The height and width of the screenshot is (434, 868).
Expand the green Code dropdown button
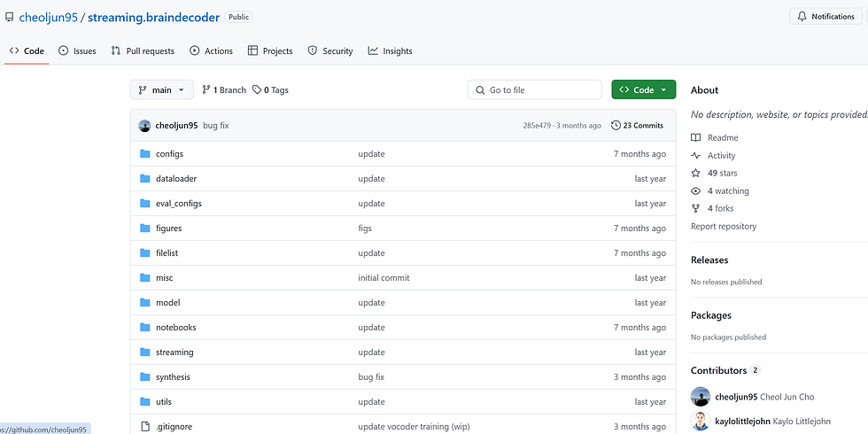[643, 89]
